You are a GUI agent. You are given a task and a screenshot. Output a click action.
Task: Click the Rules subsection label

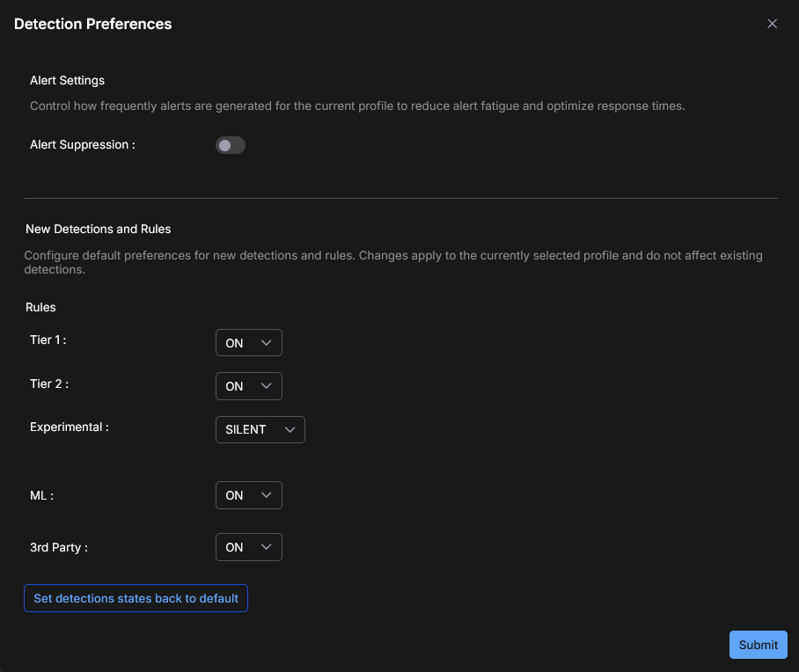[x=40, y=308]
